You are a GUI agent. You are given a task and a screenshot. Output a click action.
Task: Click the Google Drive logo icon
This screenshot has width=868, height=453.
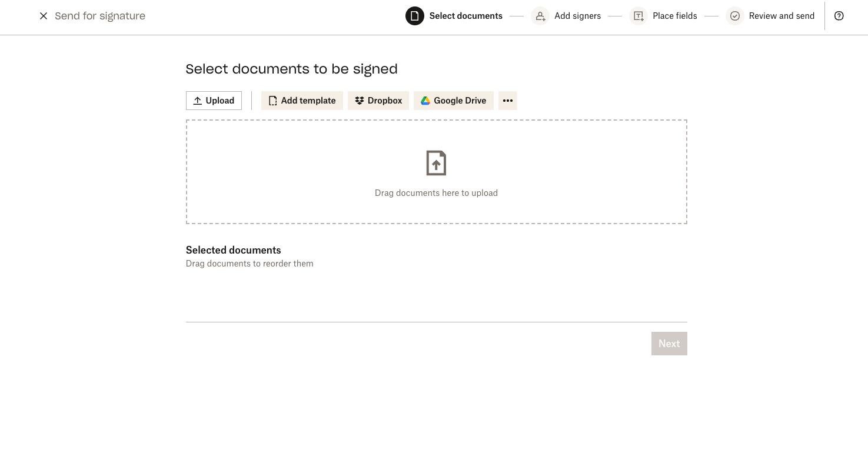click(x=424, y=101)
